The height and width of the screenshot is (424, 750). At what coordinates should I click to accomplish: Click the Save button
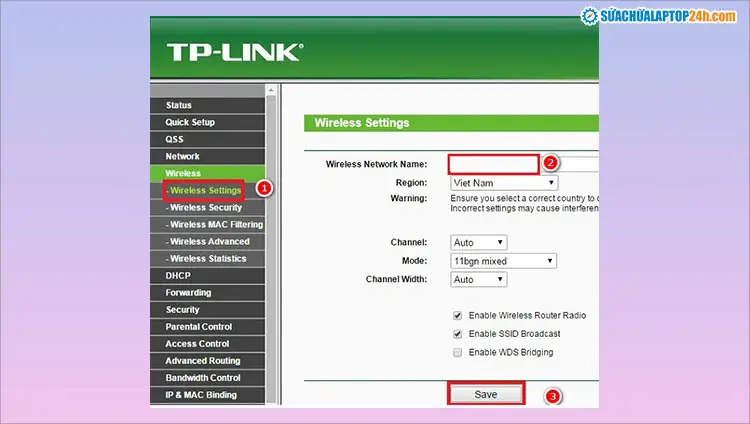click(x=486, y=394)
